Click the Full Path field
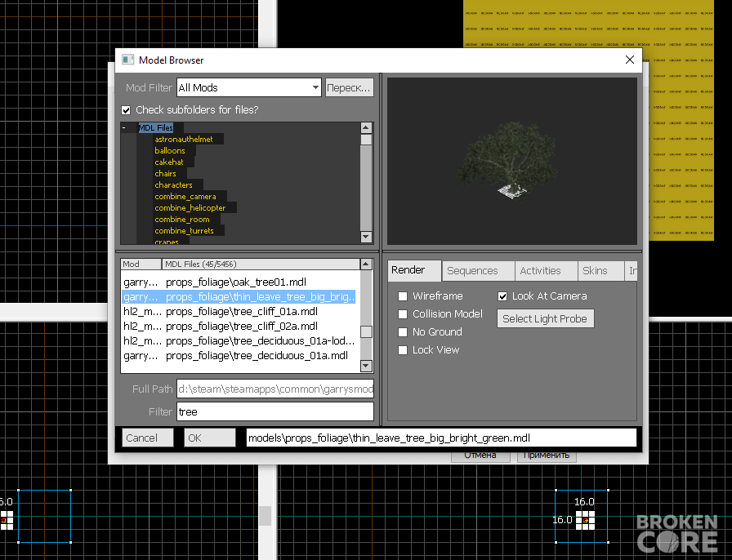732x560 pixels. tap(275, 389)
